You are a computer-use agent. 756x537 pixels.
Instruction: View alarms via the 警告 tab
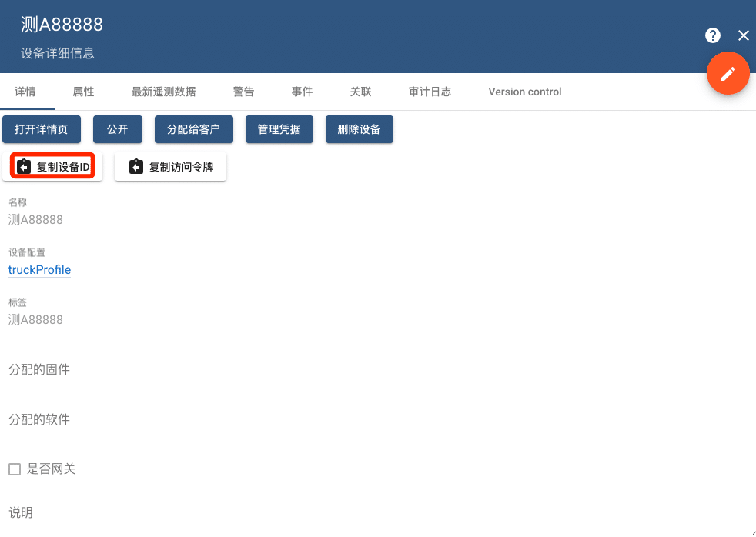click(x=243, y=91)
